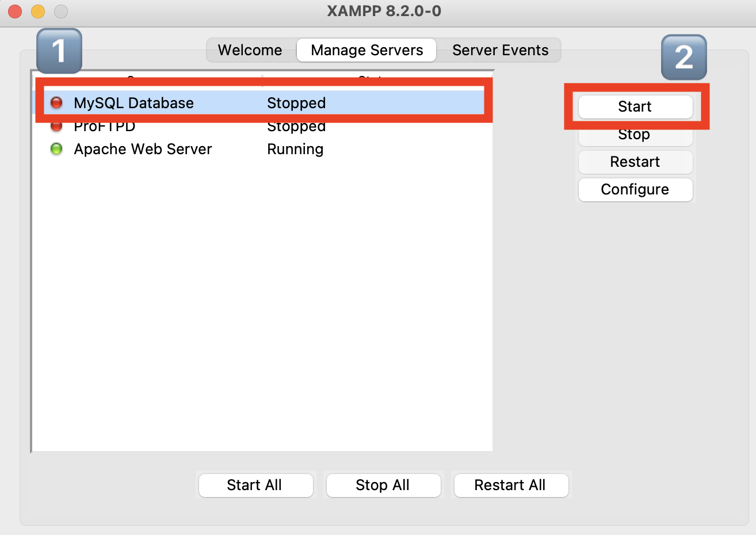The height and width of the screenshot is (535, 756).
Task: Select the ProFTPD server row
Action: 263,126
